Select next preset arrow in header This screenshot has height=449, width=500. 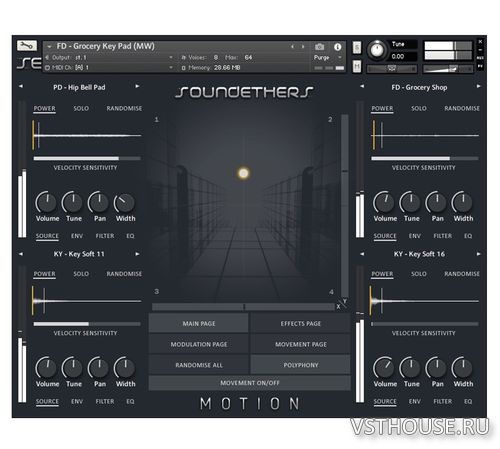[x=303, y=47]
